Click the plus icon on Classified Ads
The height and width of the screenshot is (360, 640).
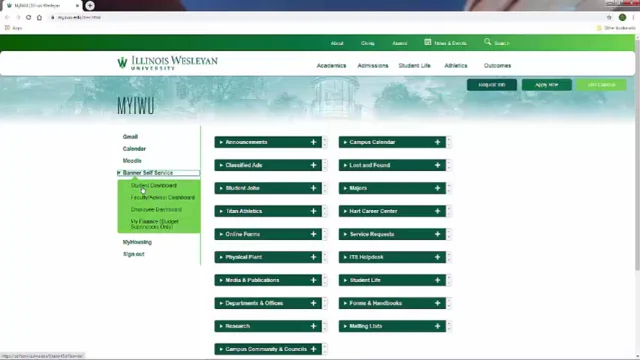[313, 165]
